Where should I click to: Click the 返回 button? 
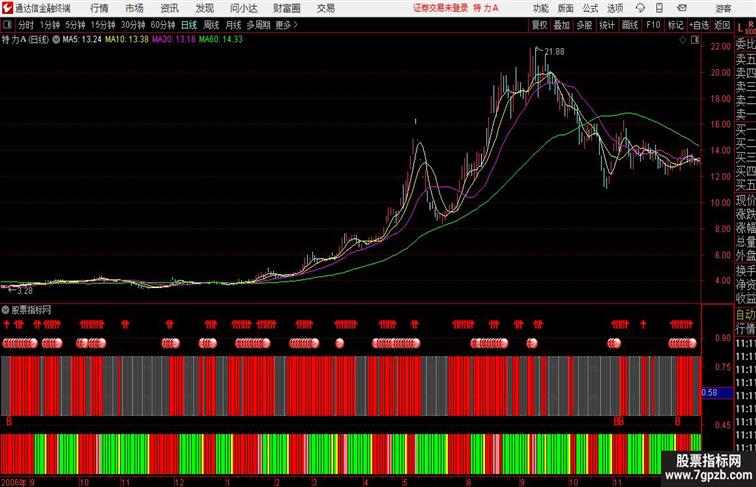(722, 25)
